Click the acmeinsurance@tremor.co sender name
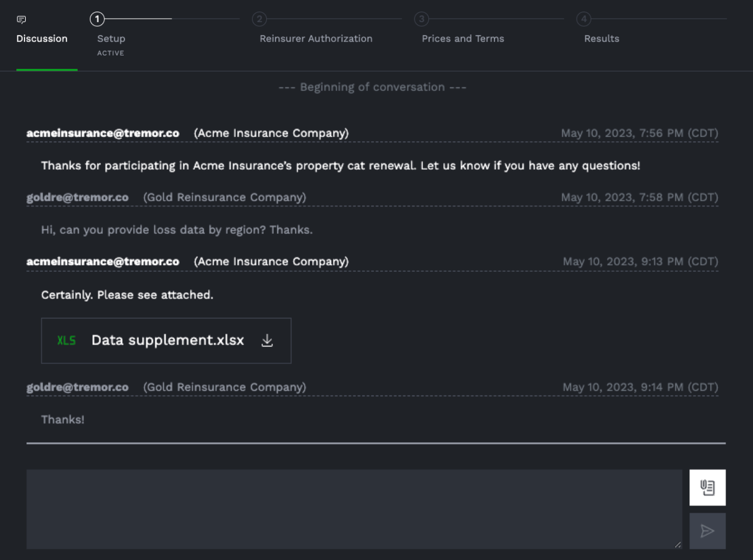 tap(103, 132)
